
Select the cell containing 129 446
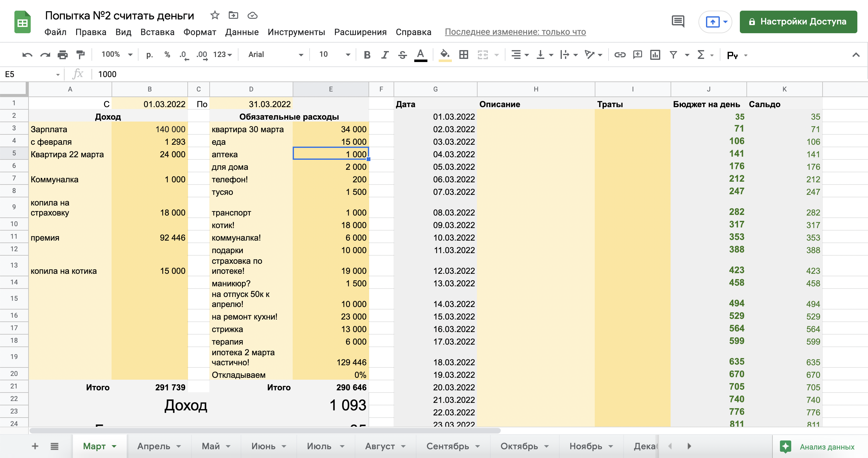tap(331, 357)
